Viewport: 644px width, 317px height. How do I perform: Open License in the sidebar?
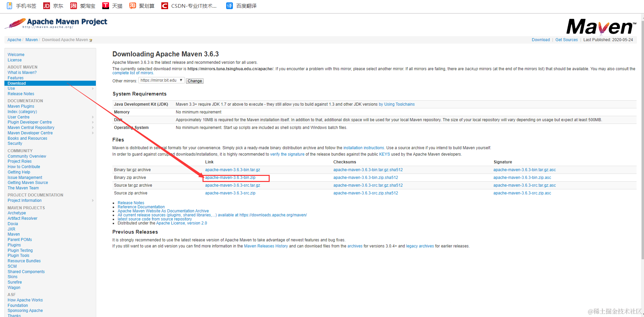tap(15, 60)
